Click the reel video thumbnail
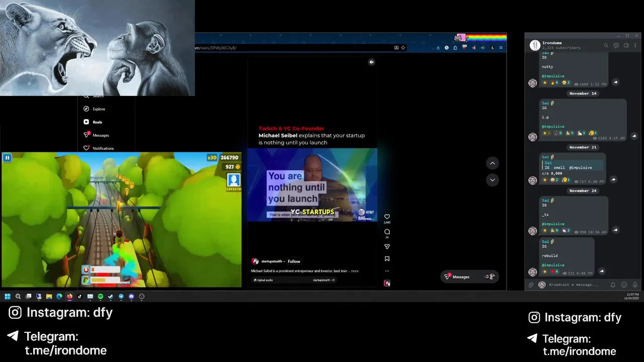 coord(312,185)
